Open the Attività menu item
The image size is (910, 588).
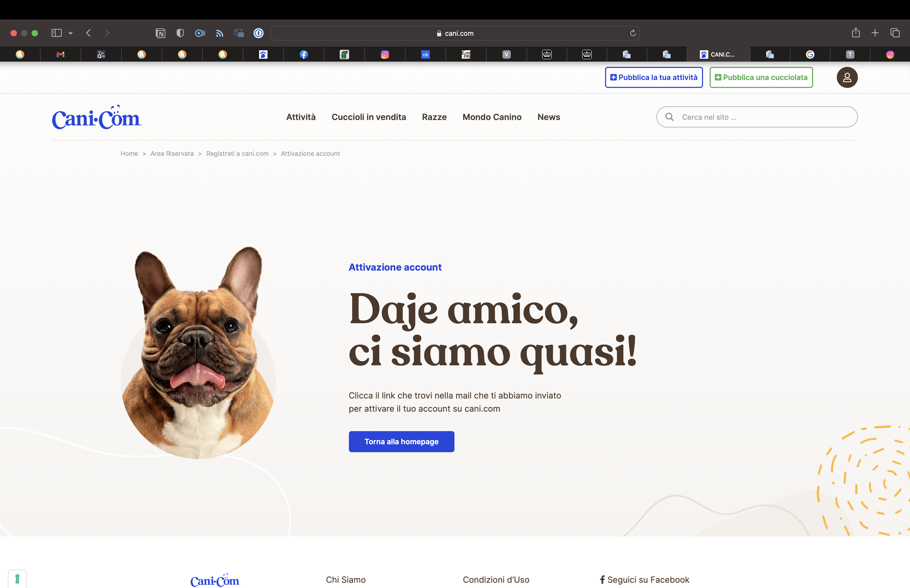point(301,117)
